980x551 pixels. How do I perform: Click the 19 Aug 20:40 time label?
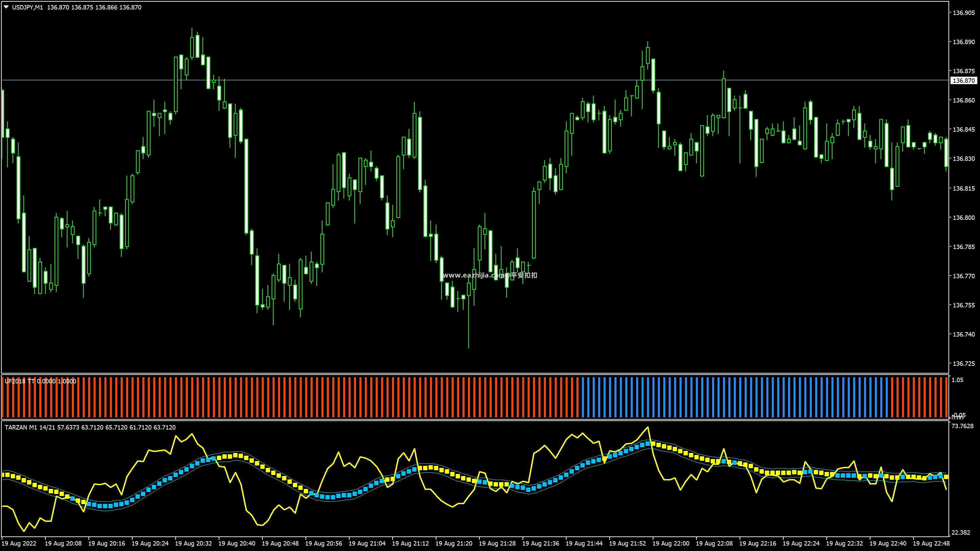[x=237, y=544]
